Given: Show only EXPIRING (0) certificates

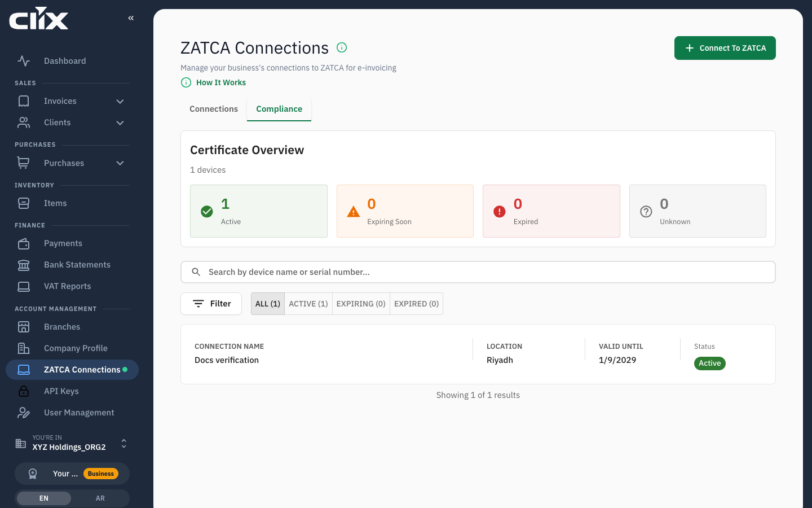Looking at the screenshot, I should 361,304.
